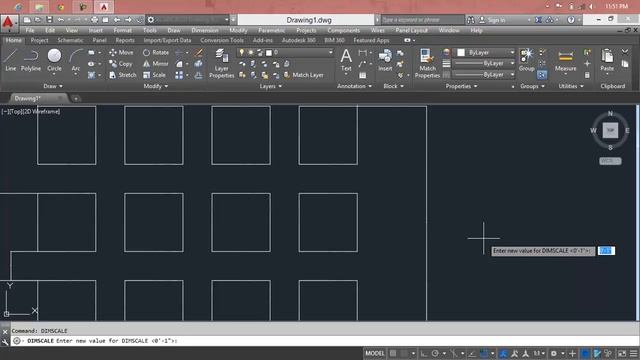
Task: Switch to the Conversion Tools tab
Action: pos(222,40)
